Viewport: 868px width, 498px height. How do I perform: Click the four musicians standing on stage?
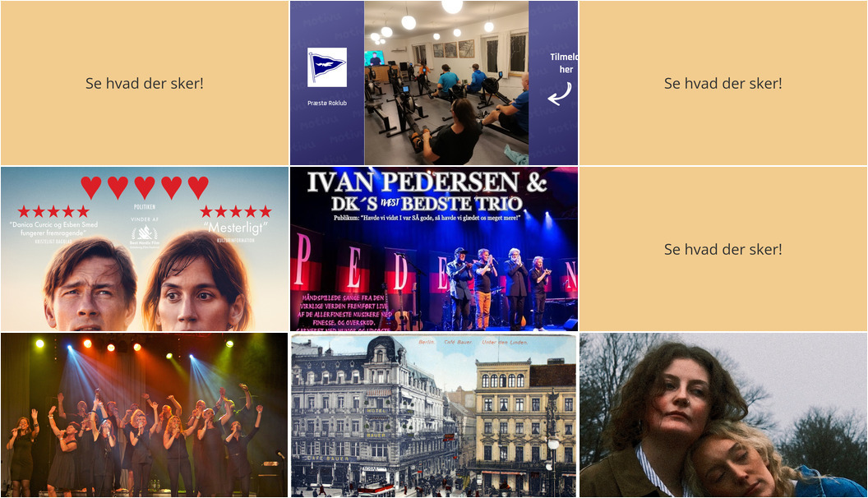tap(497, 288)
